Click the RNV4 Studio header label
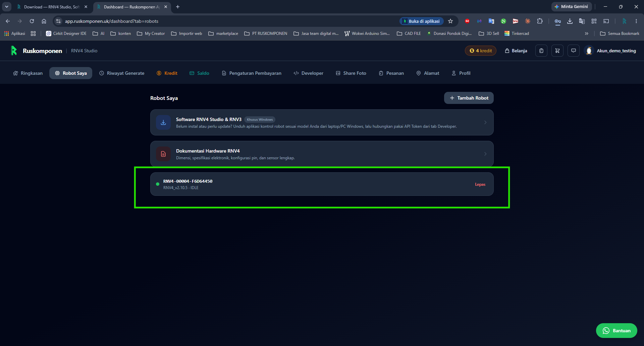 coord(84,51)
